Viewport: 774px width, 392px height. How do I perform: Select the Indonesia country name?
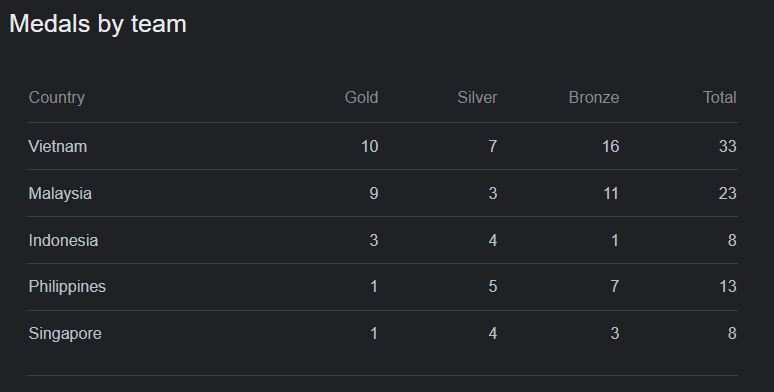point(63,240)
